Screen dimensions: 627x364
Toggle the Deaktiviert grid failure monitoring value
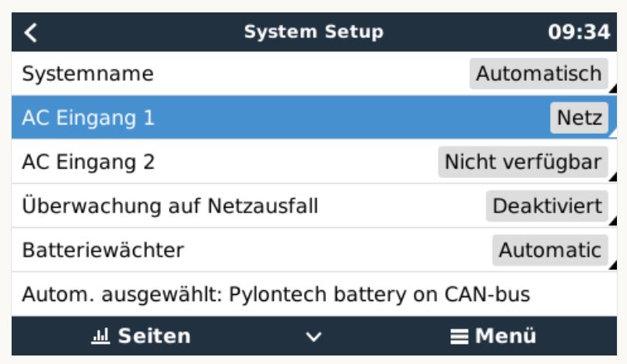pyautogui.click(x=547, y=206)
